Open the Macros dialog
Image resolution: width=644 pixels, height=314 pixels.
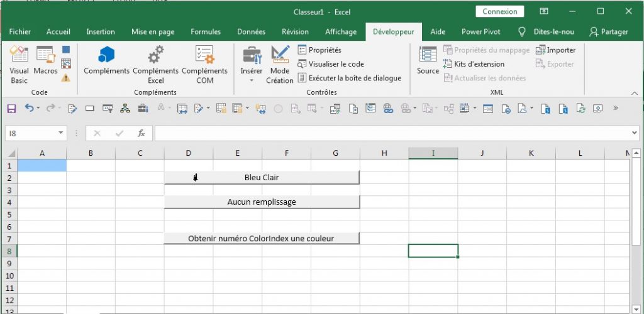pos(45,61)
